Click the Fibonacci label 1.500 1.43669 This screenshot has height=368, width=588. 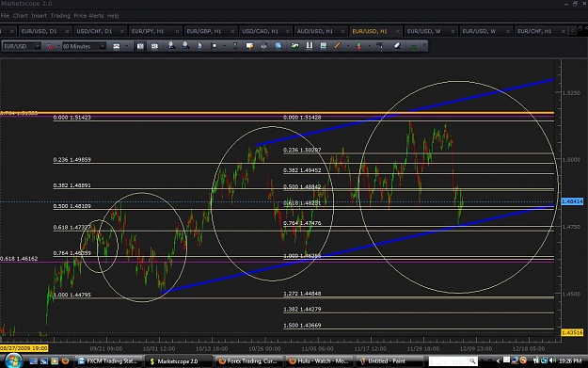pyautogui.click(x=302, y=326)
